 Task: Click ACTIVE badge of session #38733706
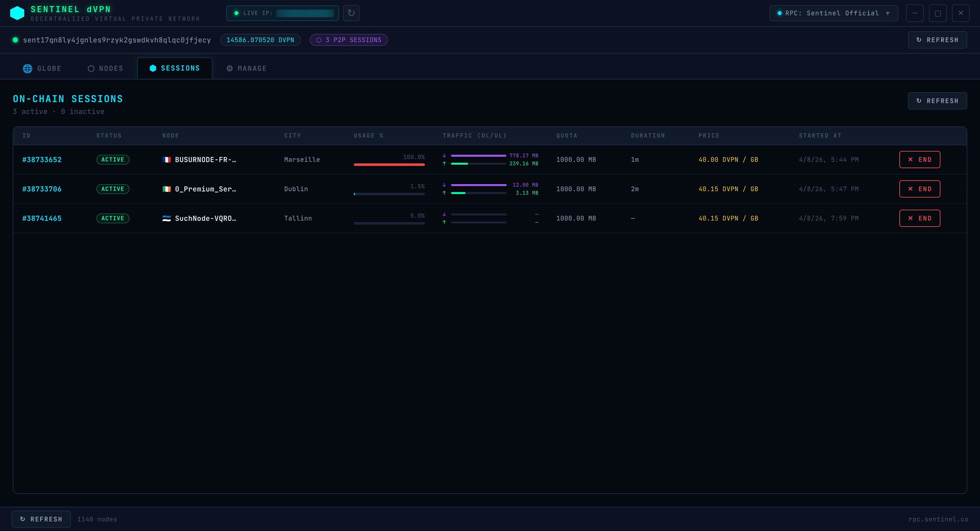click(x=113, y=189)
